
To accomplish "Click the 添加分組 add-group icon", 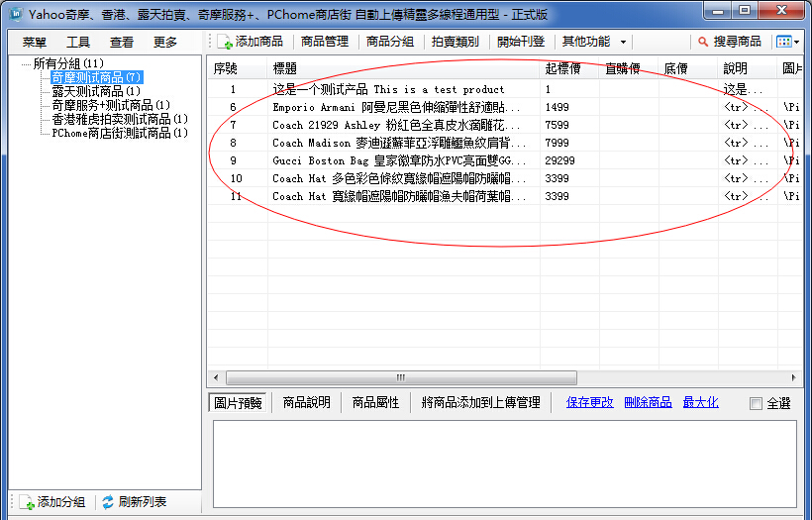I will 27,502.
